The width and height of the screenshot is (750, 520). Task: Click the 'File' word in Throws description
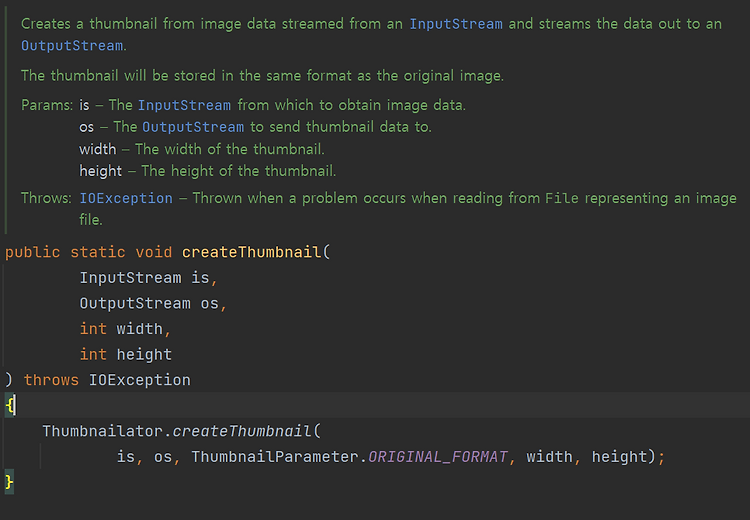[x=562, y=198]
